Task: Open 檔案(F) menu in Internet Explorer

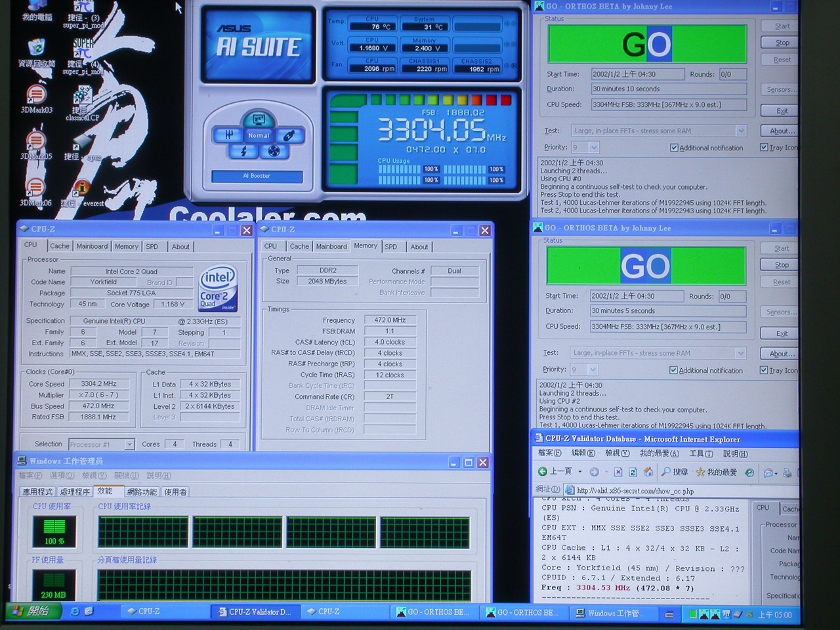Action: click(x=549, y=453)
